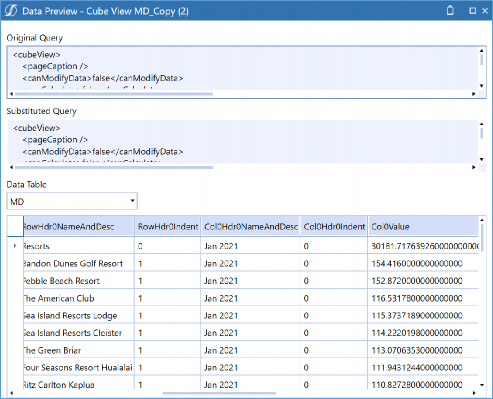Click the value cell starting 154.416
The image size is (493, 399).
pyautogui.click(x=423, y=263)
